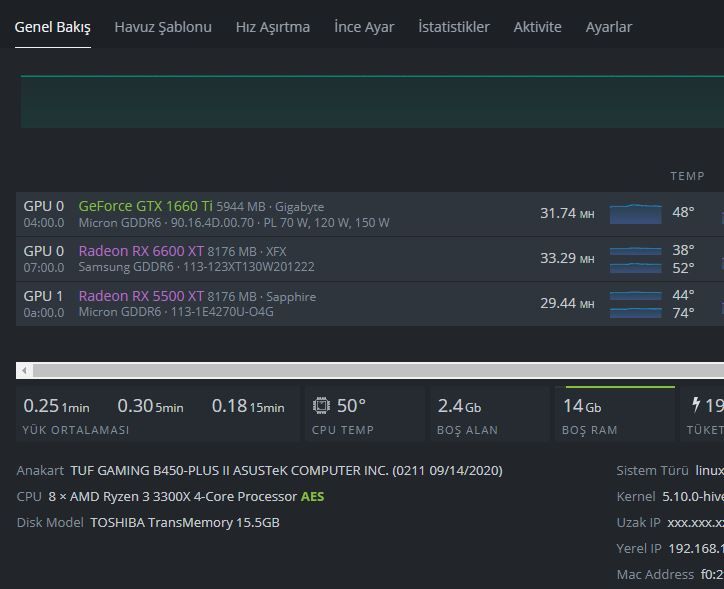
Task: Open the Hız Aşırtma tab
Action: click(x=273, y=27)
